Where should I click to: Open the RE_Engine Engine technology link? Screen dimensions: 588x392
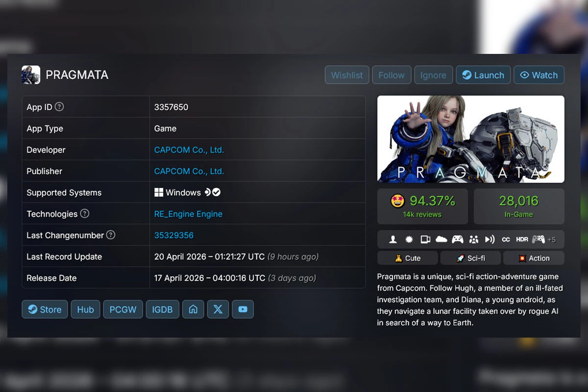188,214
